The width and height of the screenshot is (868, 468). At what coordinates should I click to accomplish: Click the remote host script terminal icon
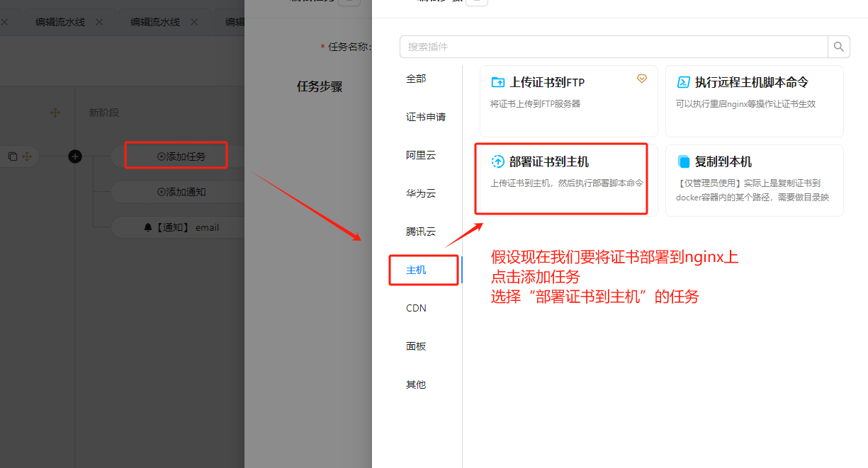coord(684,82)
